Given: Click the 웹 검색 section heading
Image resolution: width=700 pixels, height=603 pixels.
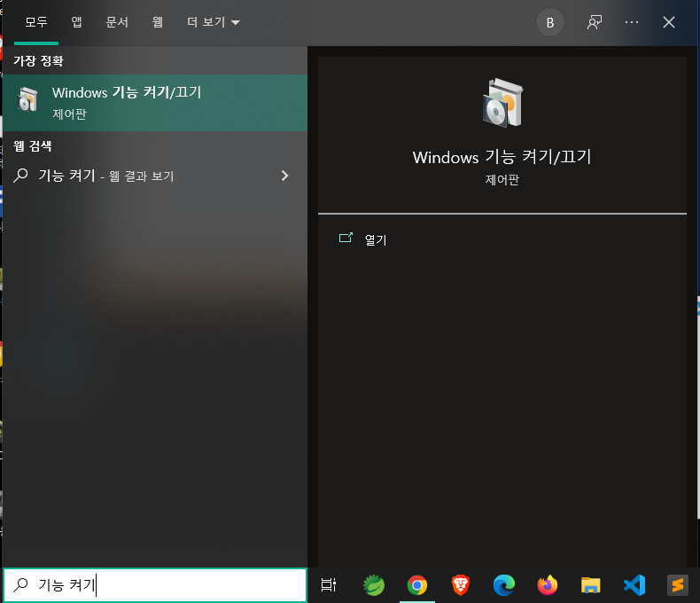Looking at the screenshot, I should point(32,145).
